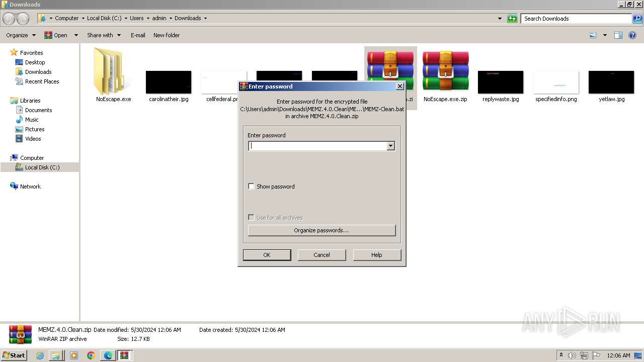The image size is (644, 362).
Task: Go to Downloads in Favorites
Action: (38, 72)
